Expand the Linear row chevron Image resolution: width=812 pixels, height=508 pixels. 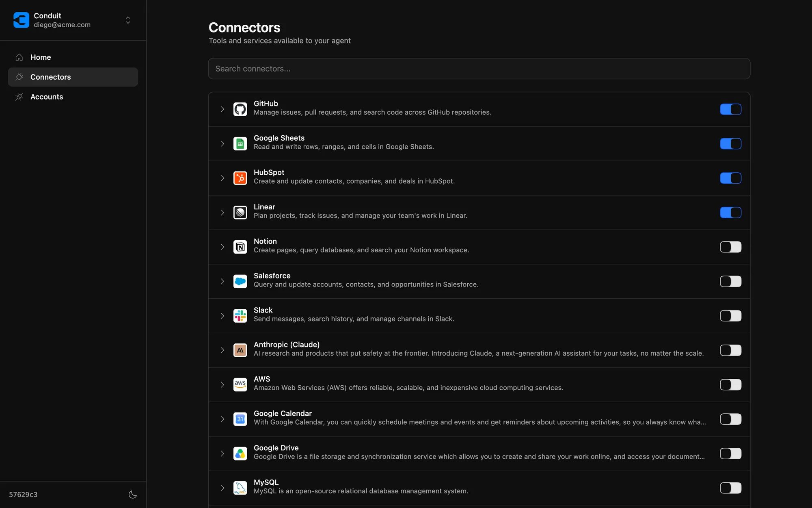(222, 213)
